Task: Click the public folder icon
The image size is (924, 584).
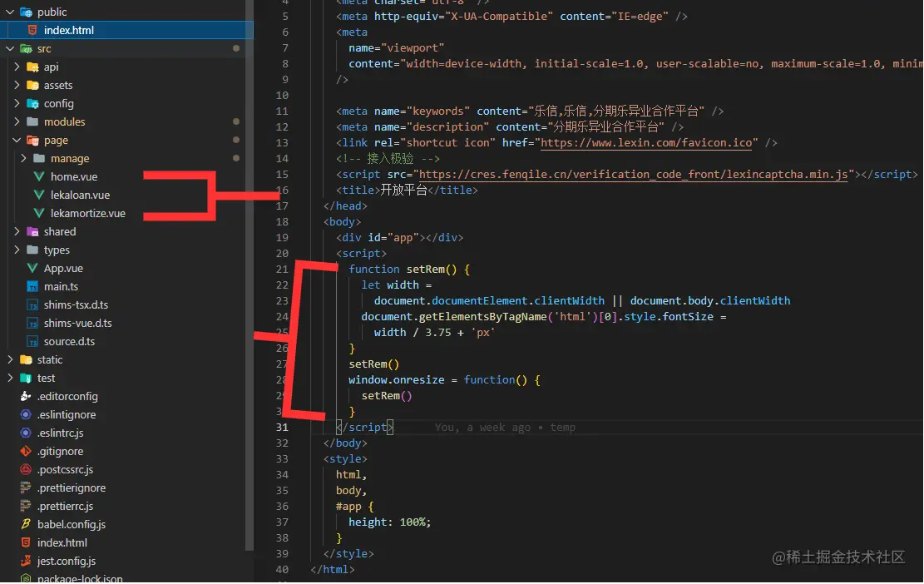Action: tap(26, 12)
